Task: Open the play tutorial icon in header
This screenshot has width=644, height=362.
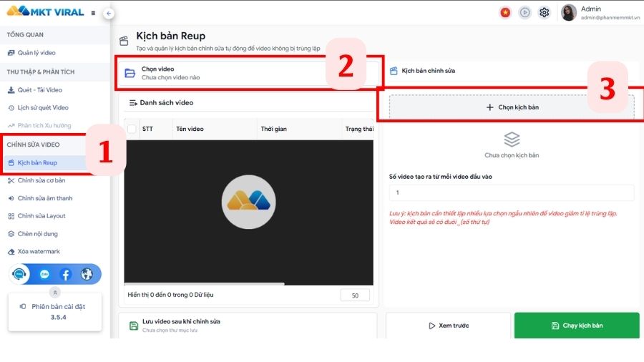Action: (x=525, y=13)
